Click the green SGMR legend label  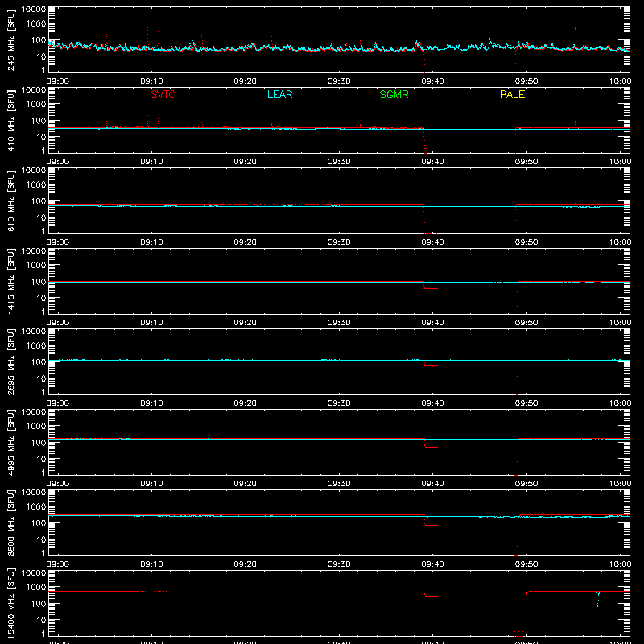tap(394, 94)
